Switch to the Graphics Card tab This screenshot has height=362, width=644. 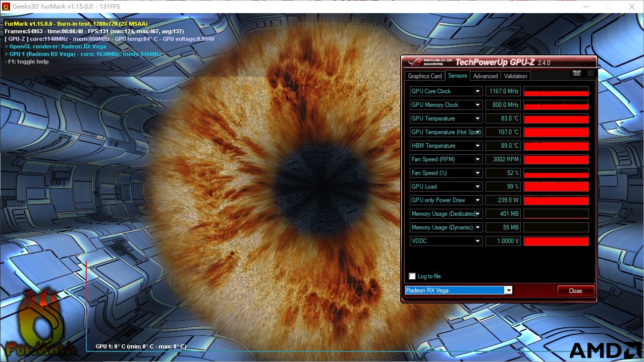click(x=425, y=76)
